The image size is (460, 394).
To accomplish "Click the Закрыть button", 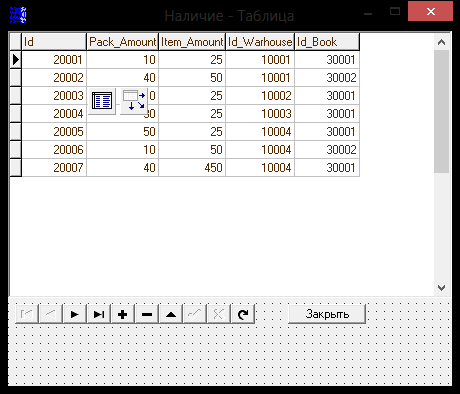I will (327, 314).
